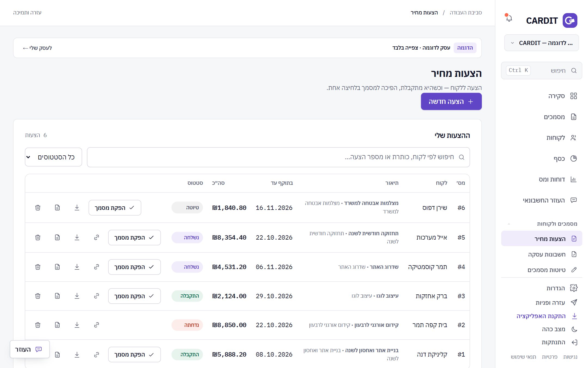The height and width of the screenshot is (368, 588).
Task: Download quote #1
Action: click(77, 355)
